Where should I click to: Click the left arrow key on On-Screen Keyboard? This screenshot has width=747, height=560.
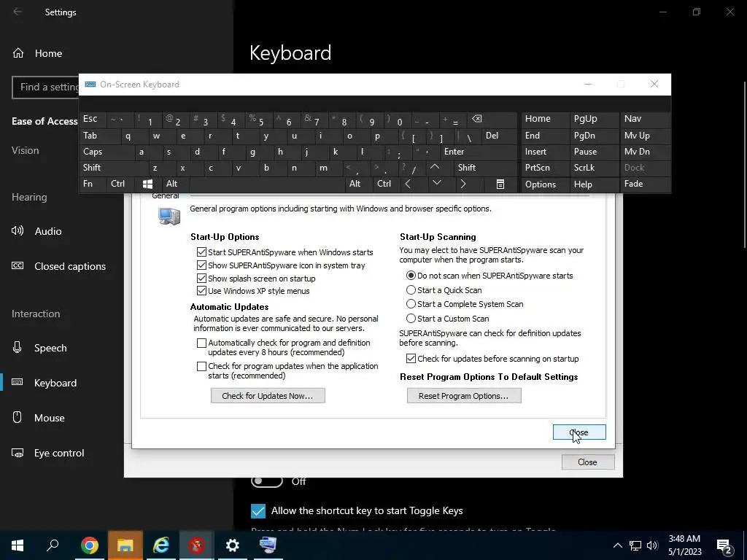coord(408,184)
